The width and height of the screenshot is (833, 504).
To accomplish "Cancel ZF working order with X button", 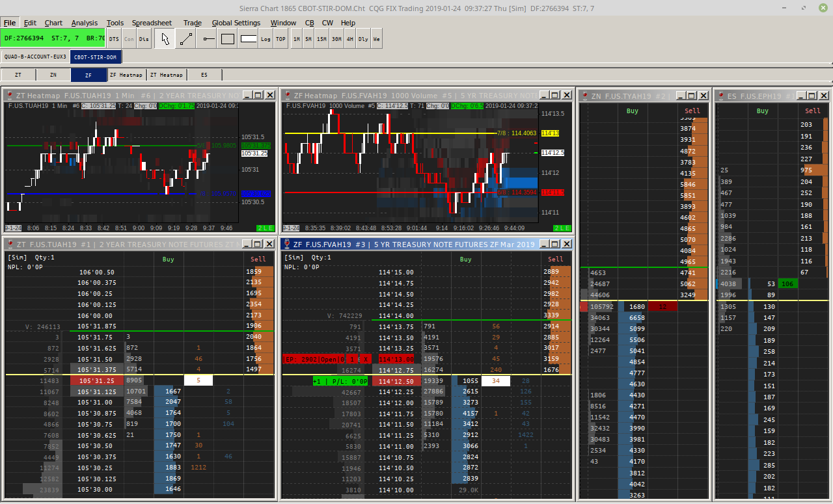I will pyautogui.click(x=366, y=359).
